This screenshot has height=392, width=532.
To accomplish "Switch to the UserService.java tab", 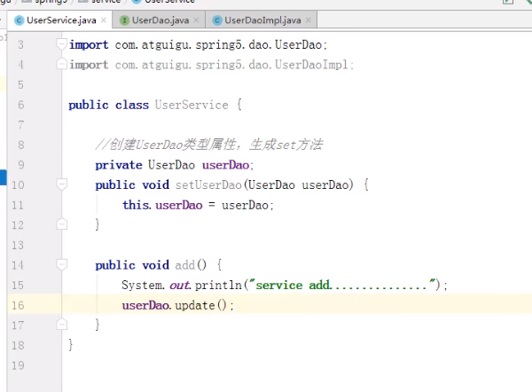I will point(61,20).
